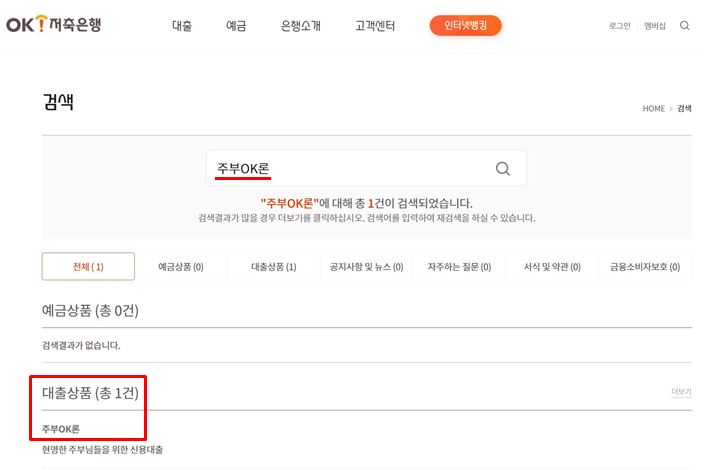Click the 인터넷뱅킹 button

click(465, 25)
